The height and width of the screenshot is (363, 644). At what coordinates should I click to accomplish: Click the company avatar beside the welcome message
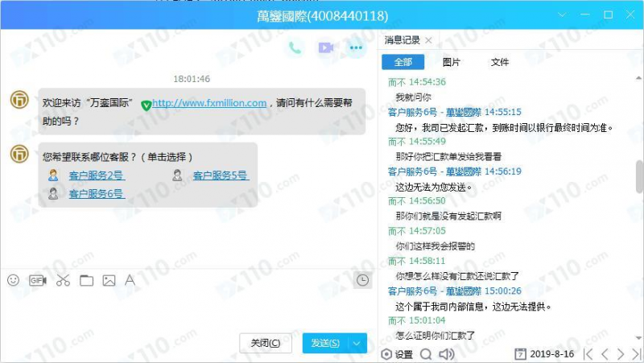click(x=19, y=99)
